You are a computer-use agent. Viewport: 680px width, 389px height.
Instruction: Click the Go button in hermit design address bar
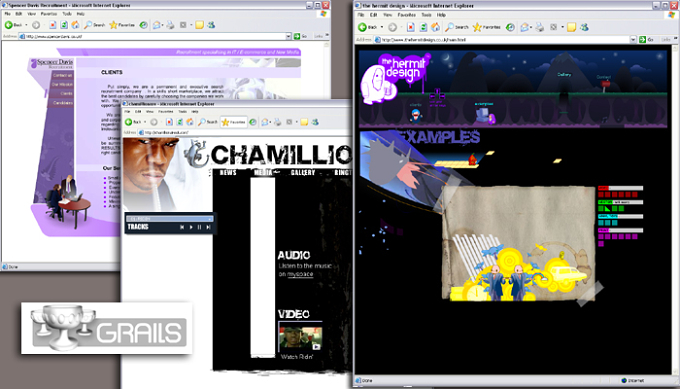point(646,39)
